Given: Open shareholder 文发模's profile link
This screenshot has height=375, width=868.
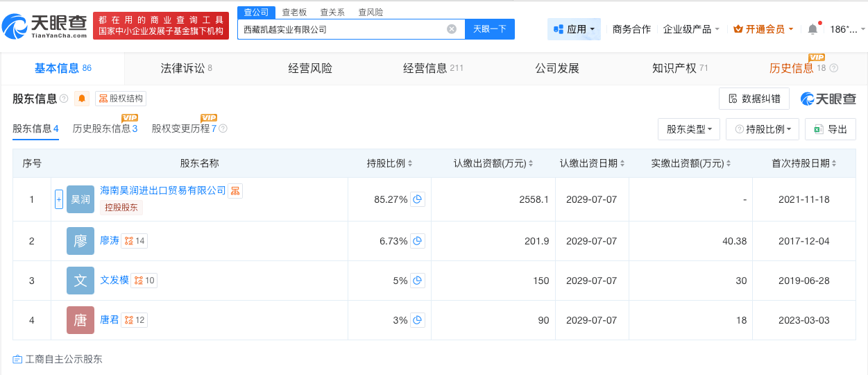Looking at the screenshot, I should (114, 280).
